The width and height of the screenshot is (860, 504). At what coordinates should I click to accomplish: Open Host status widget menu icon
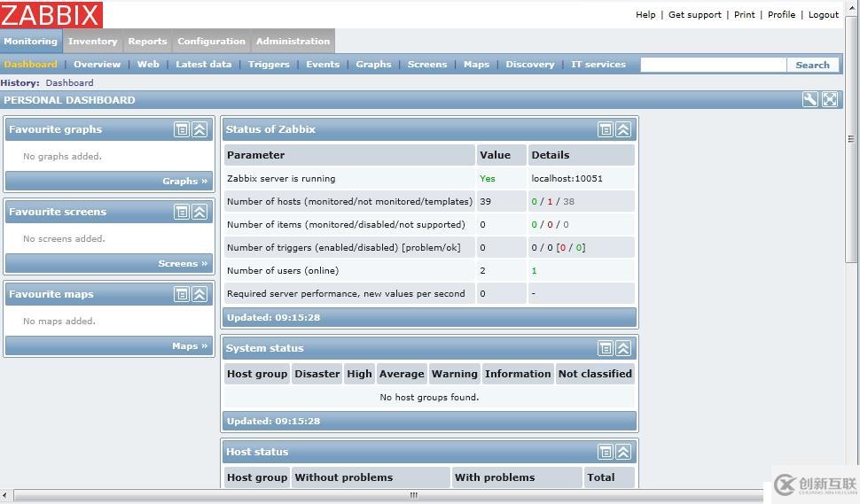[606, 452]
